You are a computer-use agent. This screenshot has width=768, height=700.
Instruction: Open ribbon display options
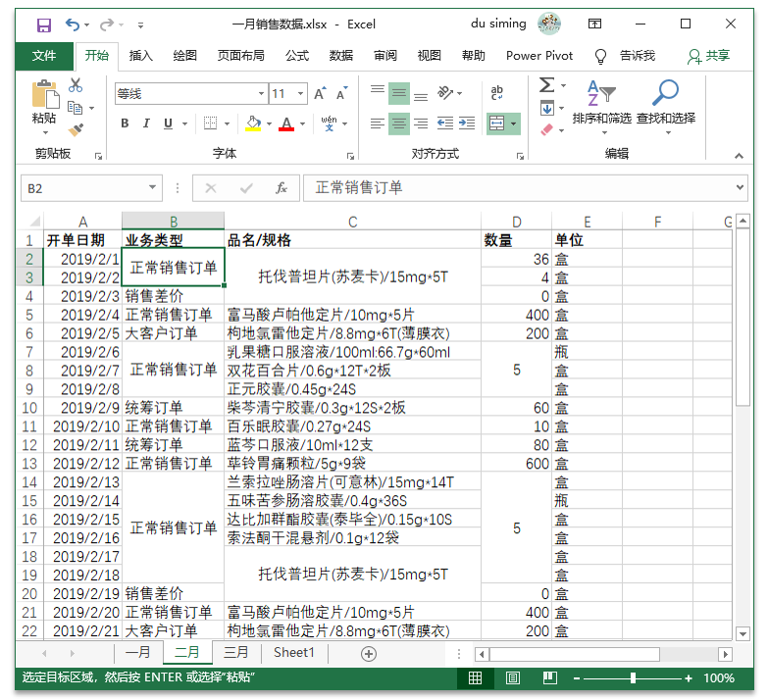pos(594,24)
